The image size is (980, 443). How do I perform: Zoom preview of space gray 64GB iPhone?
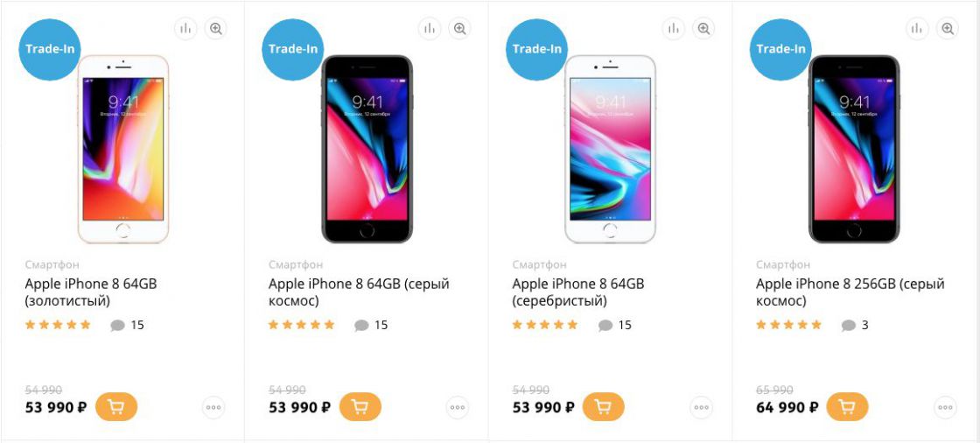(460, 29)
